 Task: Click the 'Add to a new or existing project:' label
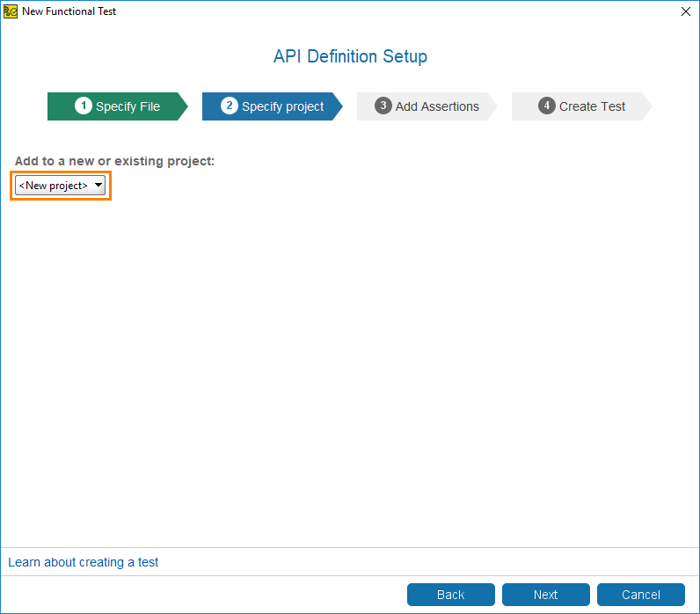point(114,161)
